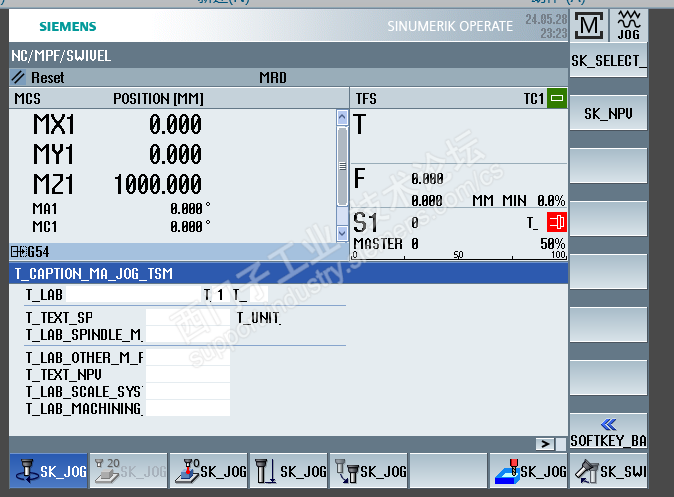Image resolution: width=674 pixels, height=497 pixels.
Task: Go back with the SOFTKEY_BA softkey
Action: (608, 432)
